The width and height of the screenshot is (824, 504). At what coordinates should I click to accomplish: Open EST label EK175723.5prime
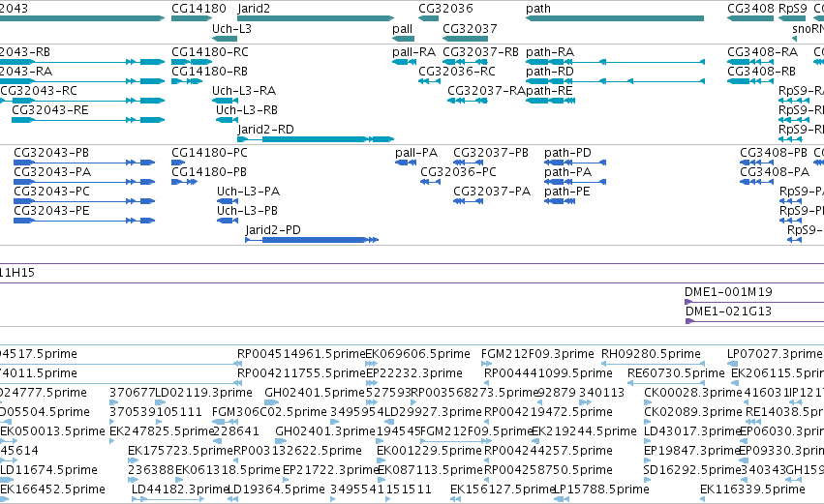(x=180, y=452)
